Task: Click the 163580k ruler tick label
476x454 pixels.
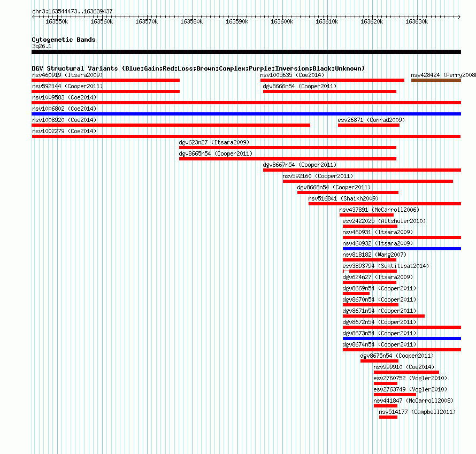Action: click(191, 21)
